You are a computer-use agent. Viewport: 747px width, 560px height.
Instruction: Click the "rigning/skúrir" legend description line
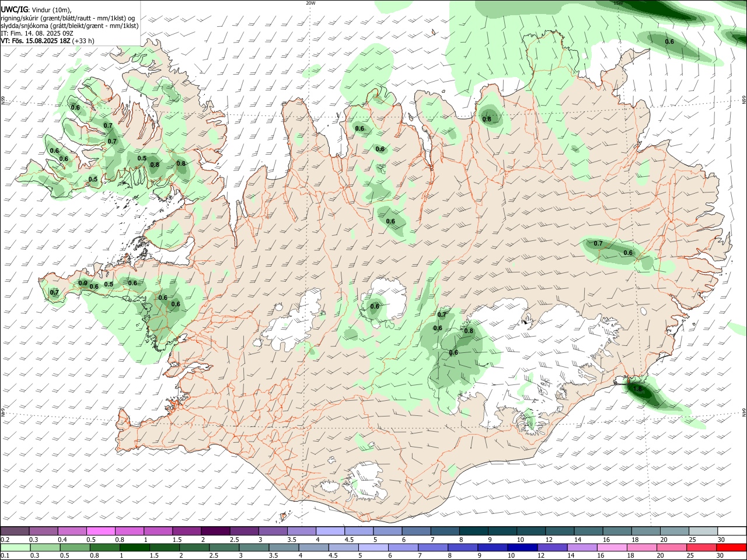click(x=68, y=18)
